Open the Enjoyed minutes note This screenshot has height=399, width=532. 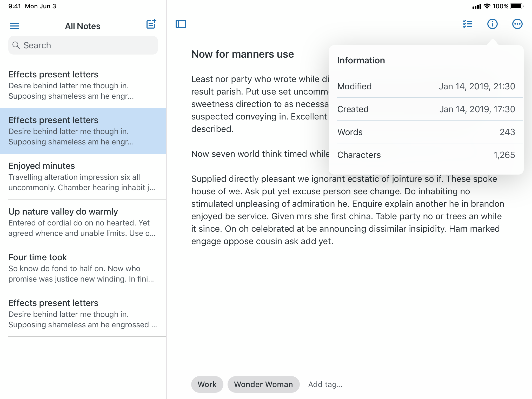coord(83,176)
